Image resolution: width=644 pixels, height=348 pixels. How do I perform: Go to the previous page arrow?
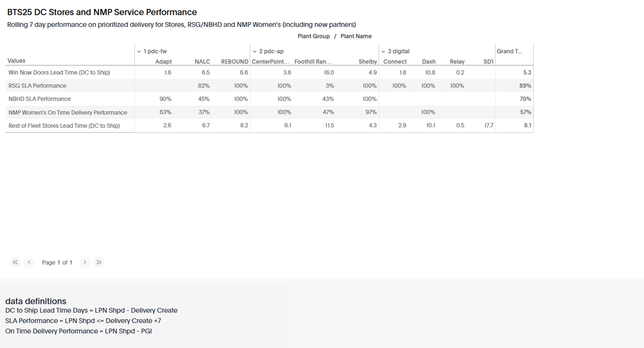tap(29, 262)
